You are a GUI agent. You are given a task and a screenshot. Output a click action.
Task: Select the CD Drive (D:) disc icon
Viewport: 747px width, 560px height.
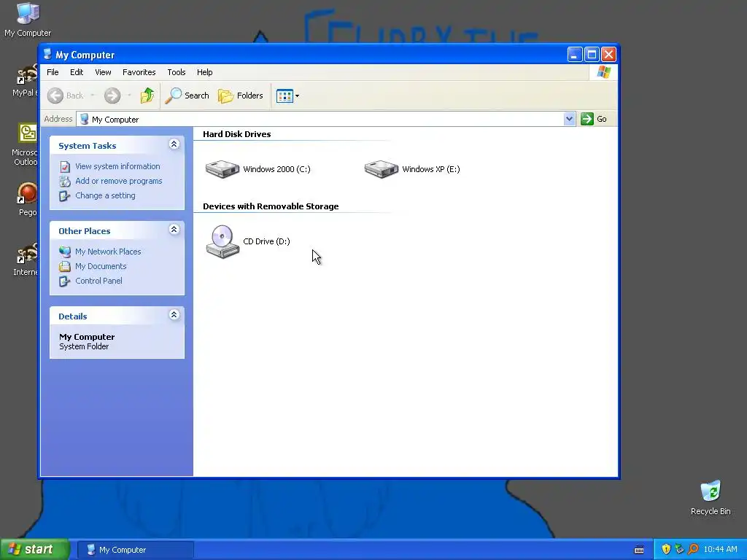(222, 241)
